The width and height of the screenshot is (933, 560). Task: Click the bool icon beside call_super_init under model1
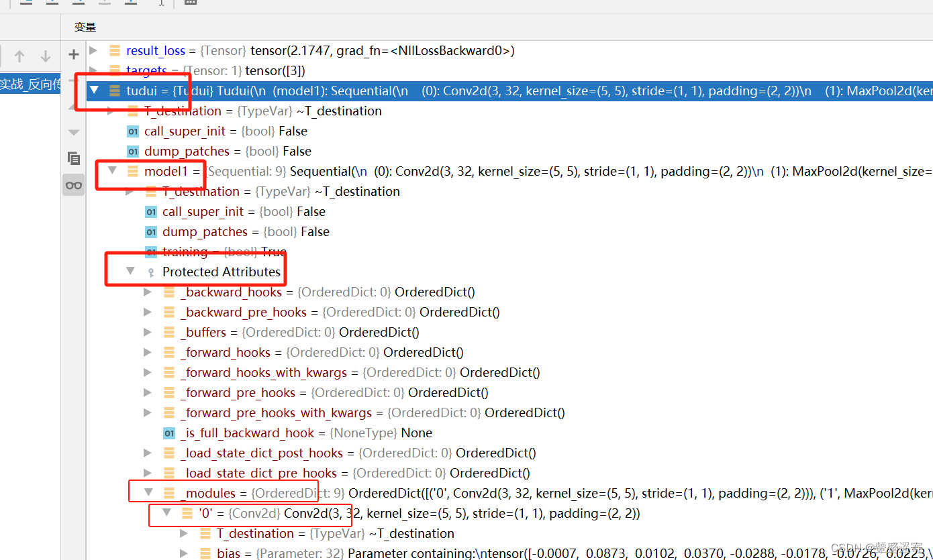[x=151, y=212]
